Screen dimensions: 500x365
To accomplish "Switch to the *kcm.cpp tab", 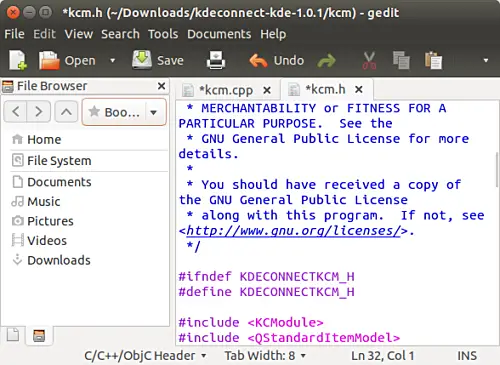I will [x=226, y=90].
